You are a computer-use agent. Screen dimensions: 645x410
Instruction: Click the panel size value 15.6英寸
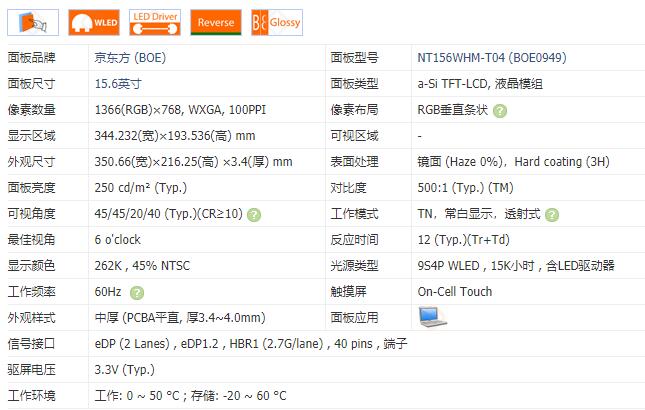point(118,84)
